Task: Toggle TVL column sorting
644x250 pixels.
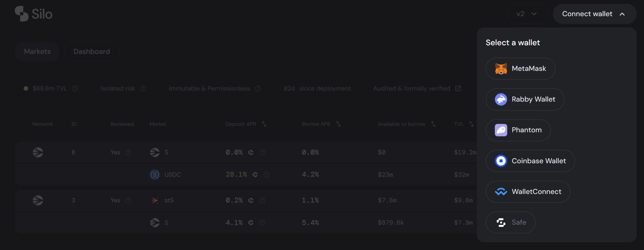Action: (471, 124)
